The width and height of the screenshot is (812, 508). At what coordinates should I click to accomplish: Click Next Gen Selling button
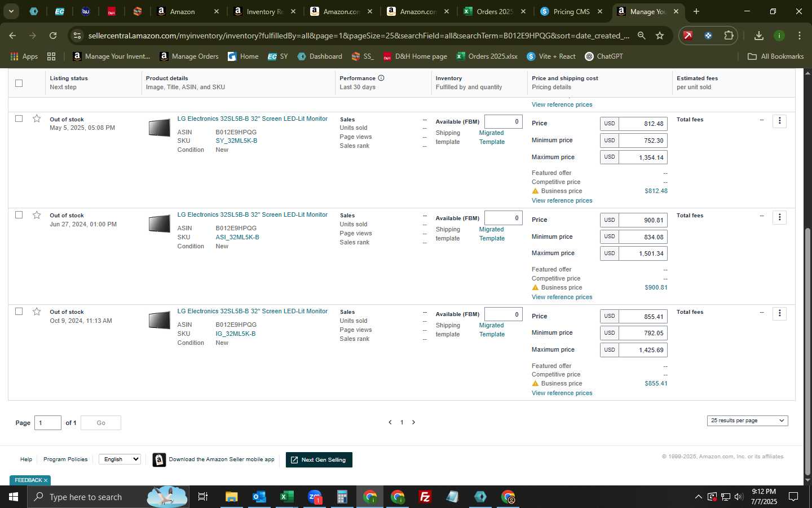coord(319,460)
